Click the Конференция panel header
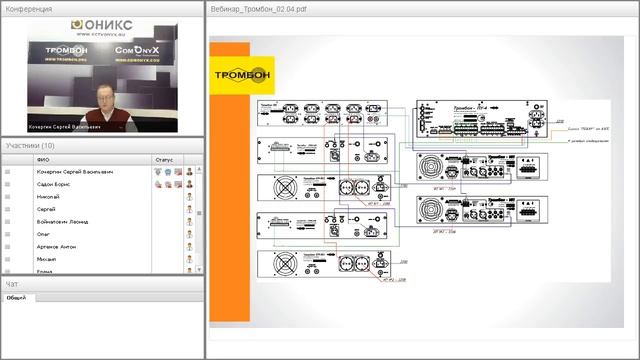 pos(103,9)
